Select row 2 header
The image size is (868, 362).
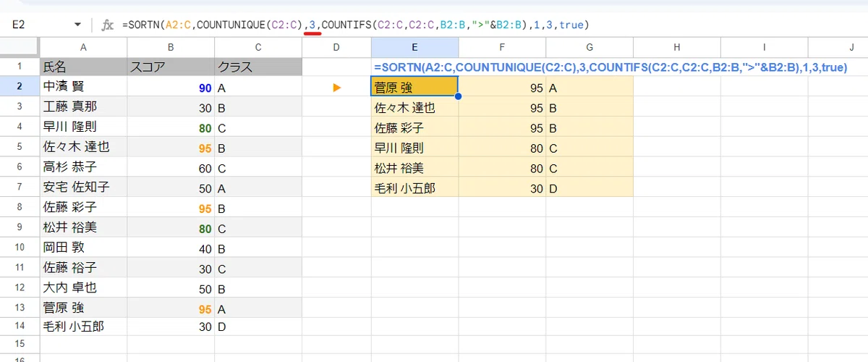click(x=20, y=87)
